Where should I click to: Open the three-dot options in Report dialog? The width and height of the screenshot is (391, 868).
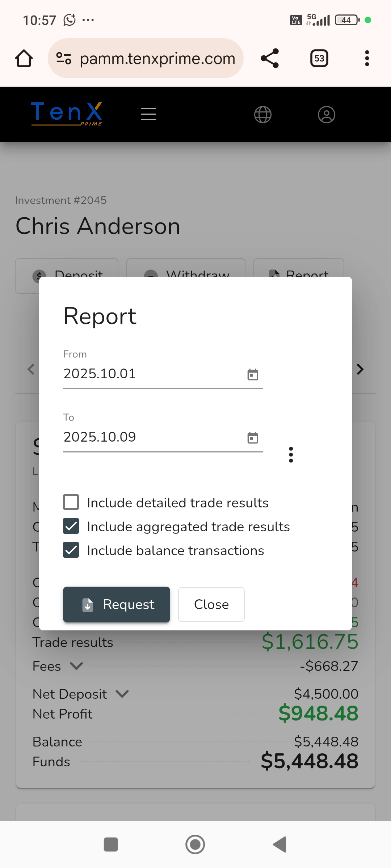(x=291, y=455)
